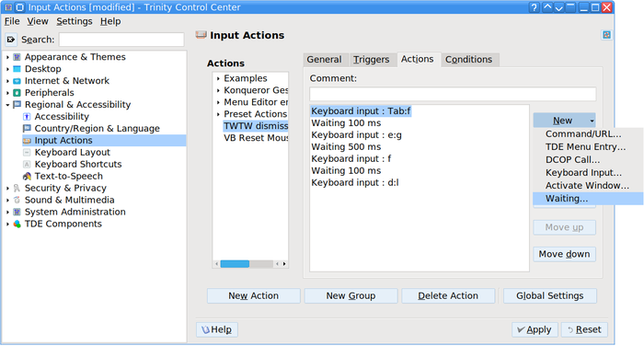Click the Peripherals category icon

pos(17,93)
